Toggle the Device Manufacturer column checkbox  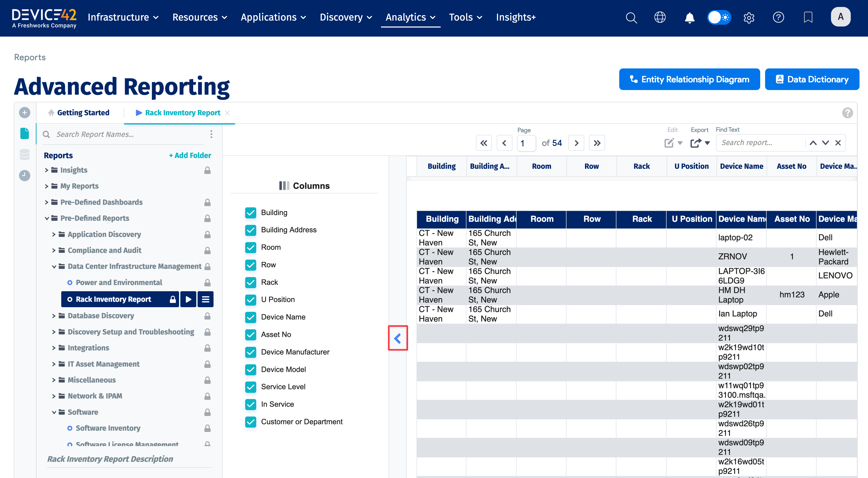251,352
